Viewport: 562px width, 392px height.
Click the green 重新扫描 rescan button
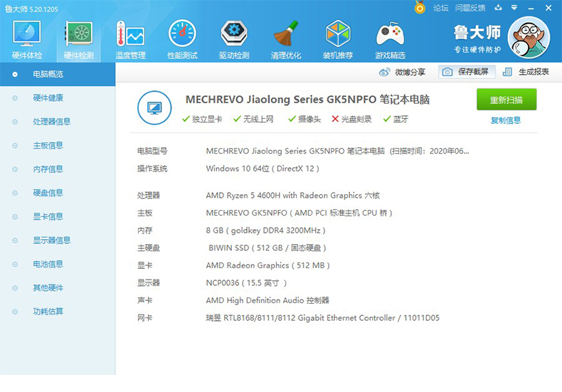(507, 100)
